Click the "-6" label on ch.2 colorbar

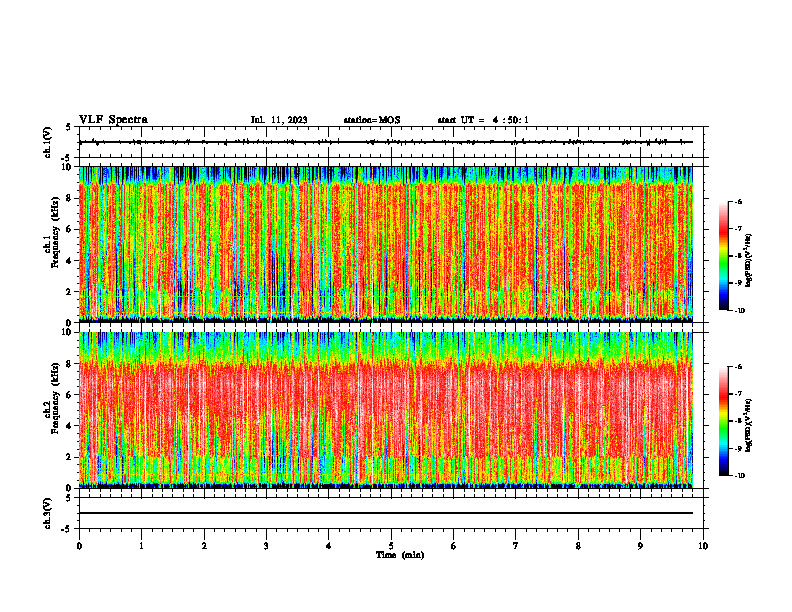(x=738, y=367)
